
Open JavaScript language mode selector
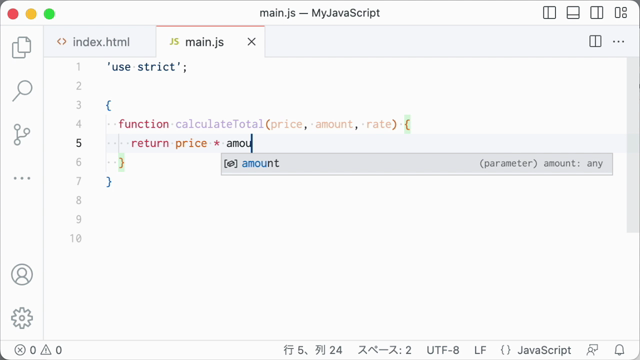[544, 350]
